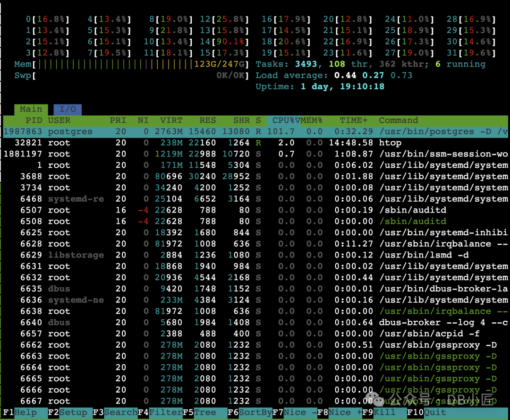Viewport: 510px width, 420px height.
Task: Select irqbalance row PID 6628
Action: 255,244
